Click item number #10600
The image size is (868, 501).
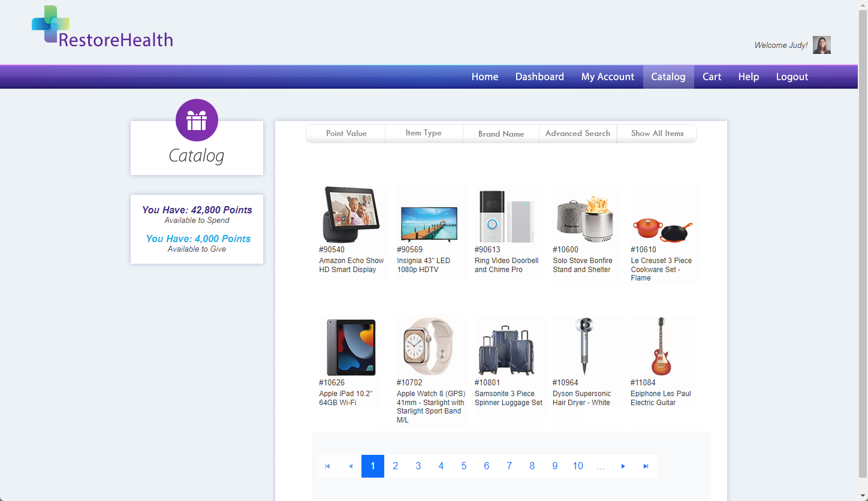point(565,250)
